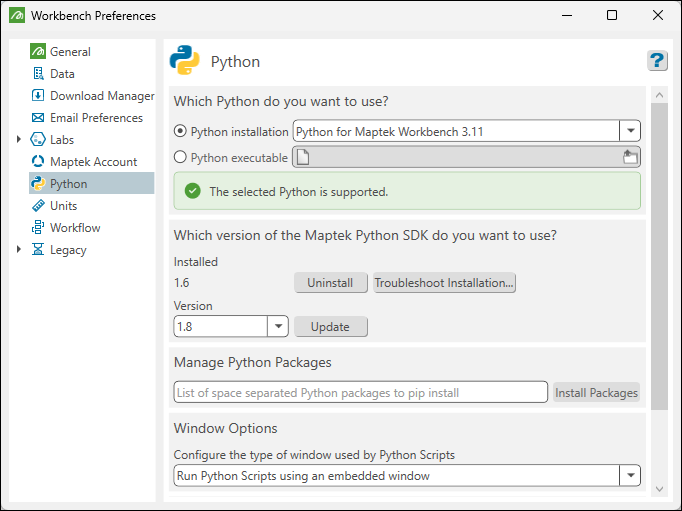Select the Units ruler icon

tap(38, 205)
